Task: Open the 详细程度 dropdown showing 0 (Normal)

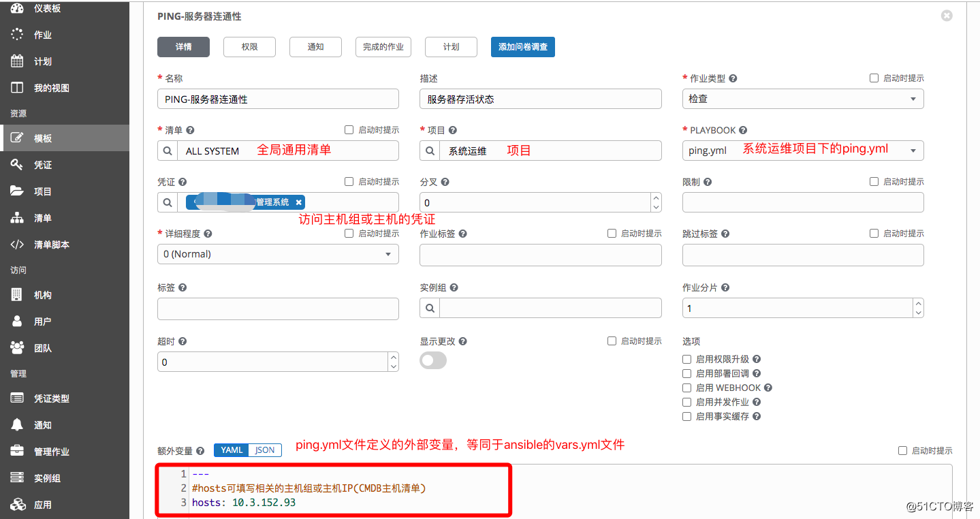Action: [x=278, y=254]
